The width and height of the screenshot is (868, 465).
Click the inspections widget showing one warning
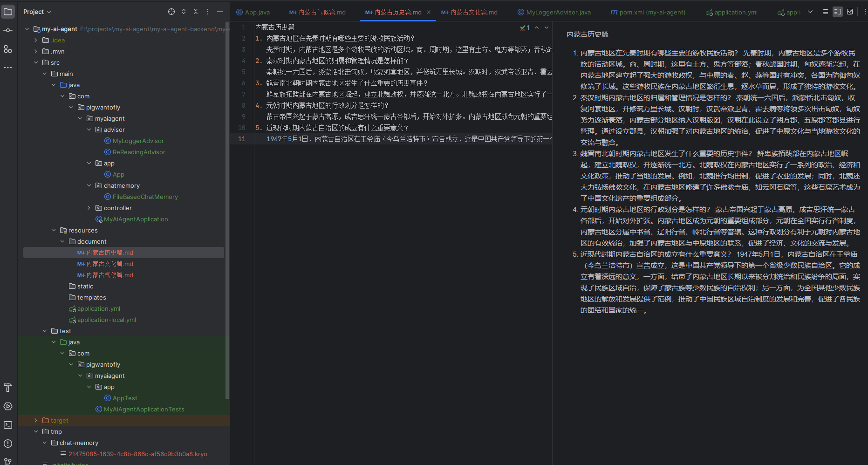(x=525, y=28)
